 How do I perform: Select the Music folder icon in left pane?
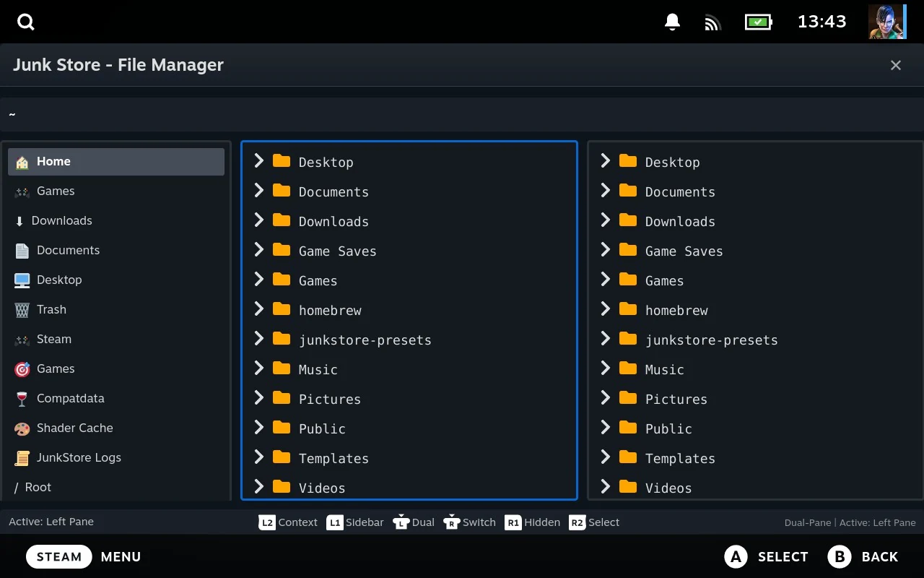point(282,368)
